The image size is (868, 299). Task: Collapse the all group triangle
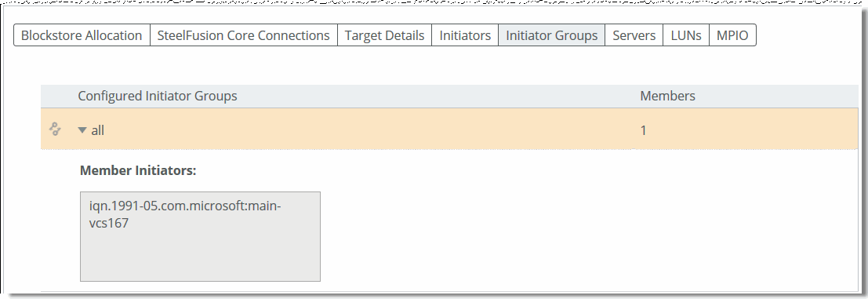tap(82, 131)
